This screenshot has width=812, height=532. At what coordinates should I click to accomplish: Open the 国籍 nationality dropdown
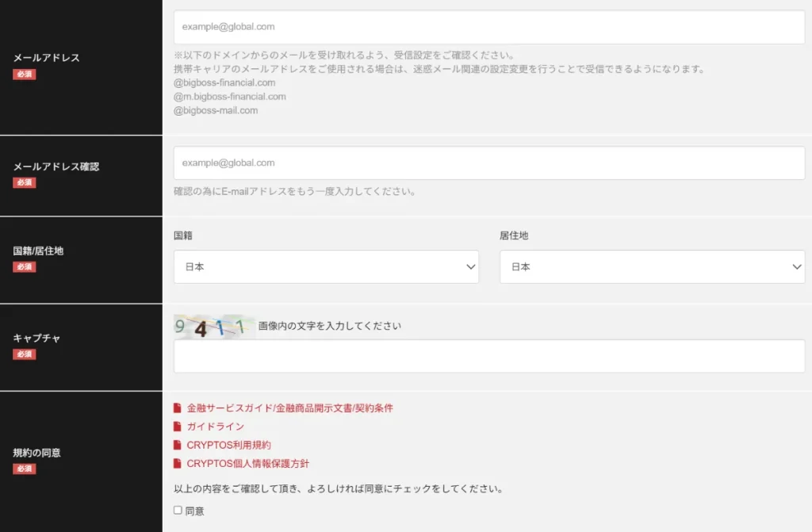(x=326, y=266)
